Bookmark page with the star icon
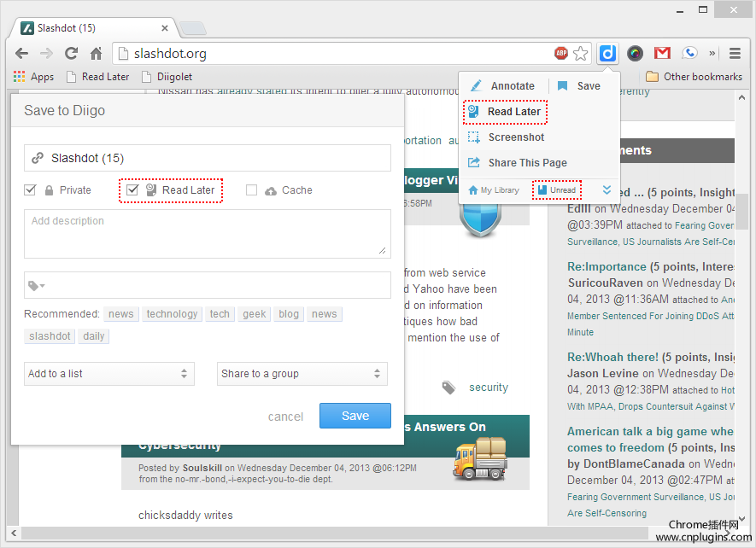The image size is (756, 548). click(x=581, y=53)
